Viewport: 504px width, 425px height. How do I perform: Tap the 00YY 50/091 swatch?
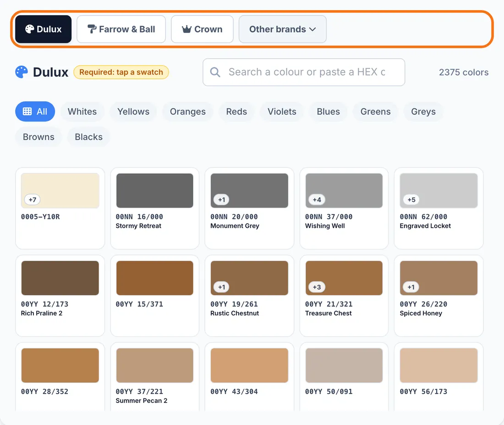click(344, 365)
